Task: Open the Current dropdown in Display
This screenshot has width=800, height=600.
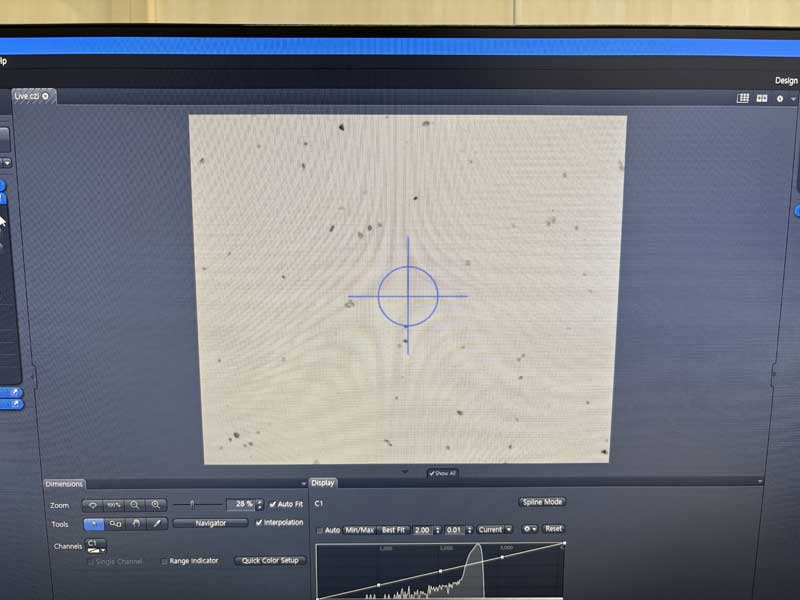Action: pos(494,529)
